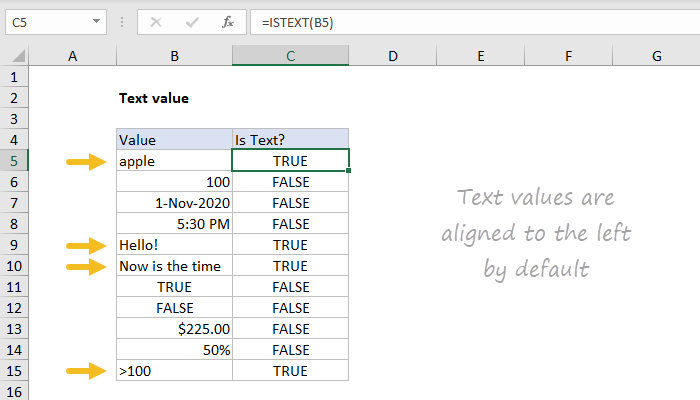Click the 'Text value' title cell

point(175,98)
